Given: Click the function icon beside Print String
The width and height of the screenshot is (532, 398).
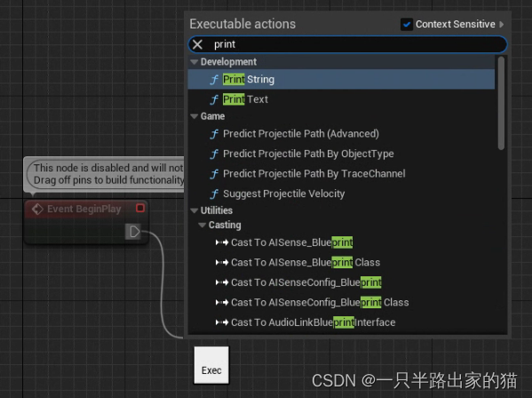Looking at the screenshot, I should click(214, 80).
